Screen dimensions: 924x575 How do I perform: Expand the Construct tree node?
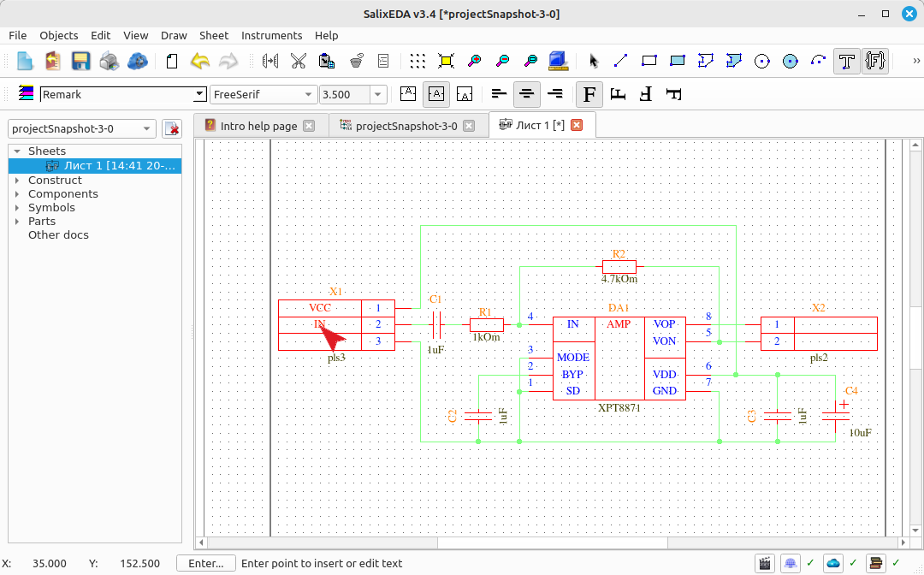(x=17, y=181)
